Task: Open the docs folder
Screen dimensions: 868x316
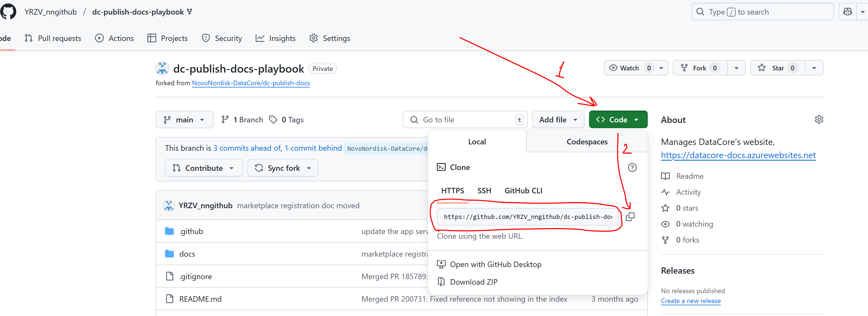Action: [x=187, y=254]
